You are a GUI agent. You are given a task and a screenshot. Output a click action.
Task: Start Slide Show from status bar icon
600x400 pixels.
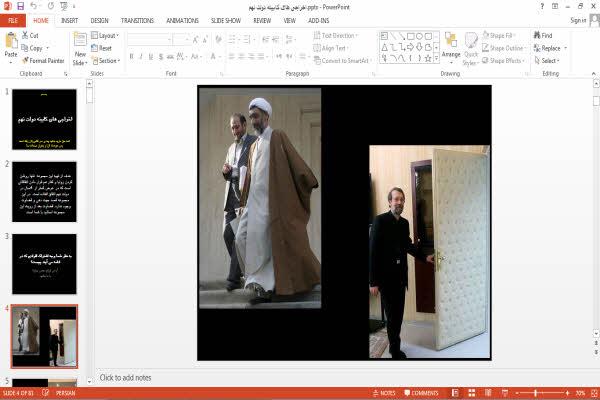[x=505, y=393]
